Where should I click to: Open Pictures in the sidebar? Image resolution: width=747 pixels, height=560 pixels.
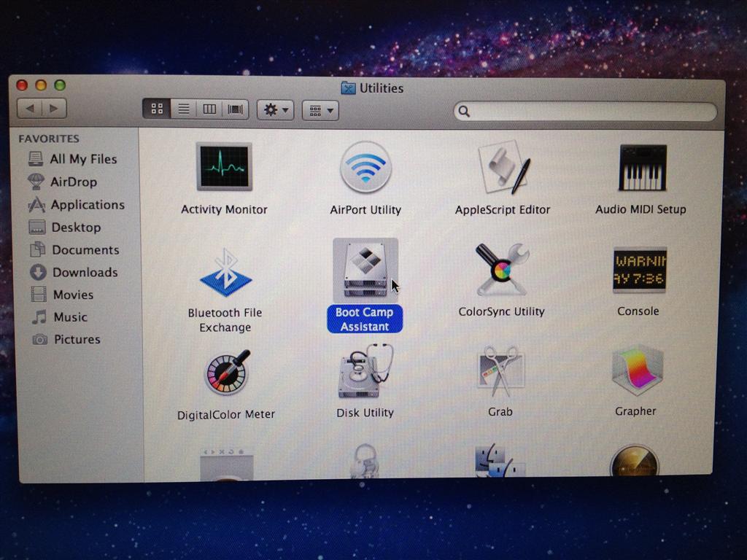click(66, 339)
